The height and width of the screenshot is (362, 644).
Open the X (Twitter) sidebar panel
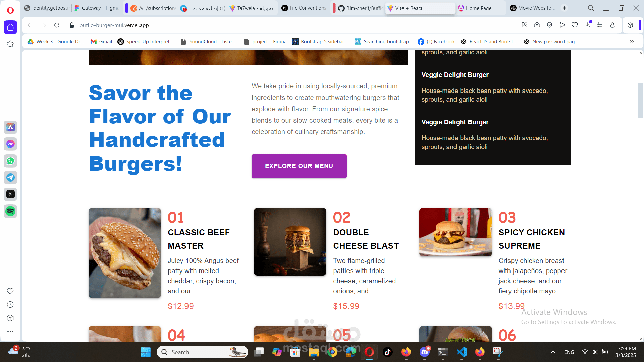click(x=10, y=194)
